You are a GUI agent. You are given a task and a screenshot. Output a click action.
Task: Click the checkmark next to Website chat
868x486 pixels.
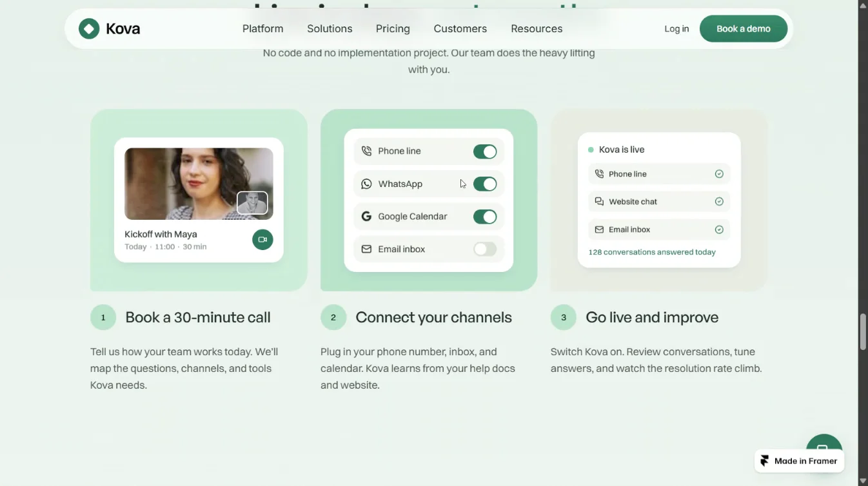[719, 202]
